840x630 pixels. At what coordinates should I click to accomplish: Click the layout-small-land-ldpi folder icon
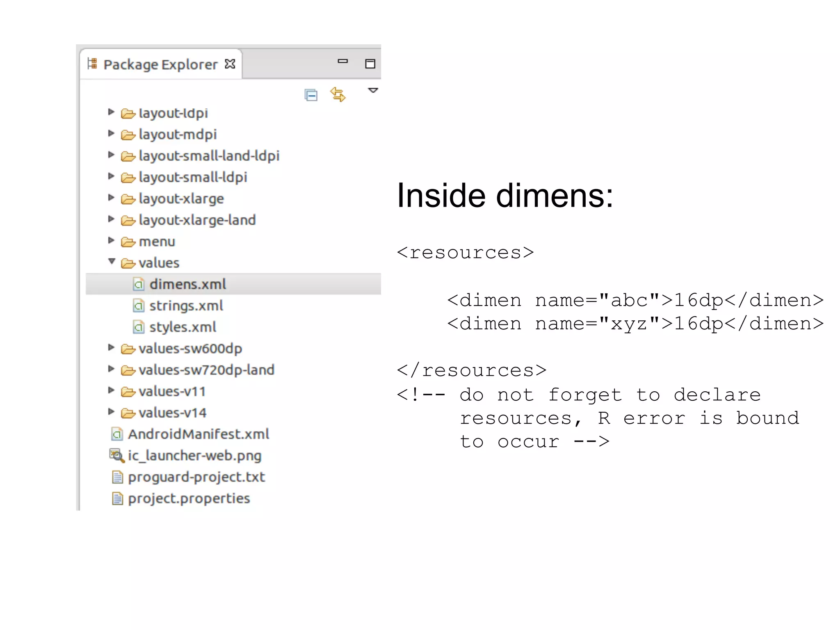coord(128,156)
